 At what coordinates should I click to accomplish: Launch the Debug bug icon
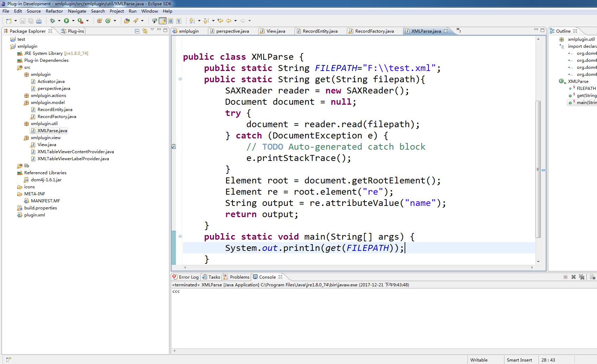52,21
